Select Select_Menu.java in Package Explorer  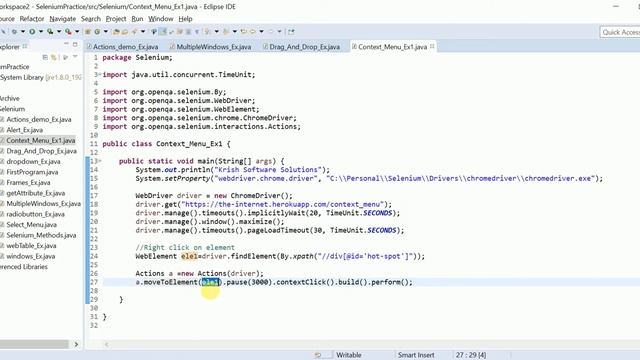pyautogui.click(x=31, y=225)
